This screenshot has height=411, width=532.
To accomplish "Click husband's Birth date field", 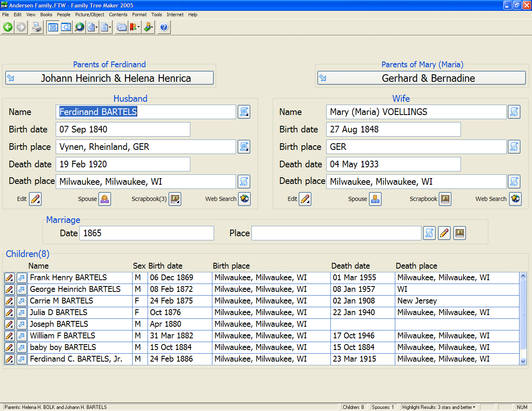I will coord(123,130).
